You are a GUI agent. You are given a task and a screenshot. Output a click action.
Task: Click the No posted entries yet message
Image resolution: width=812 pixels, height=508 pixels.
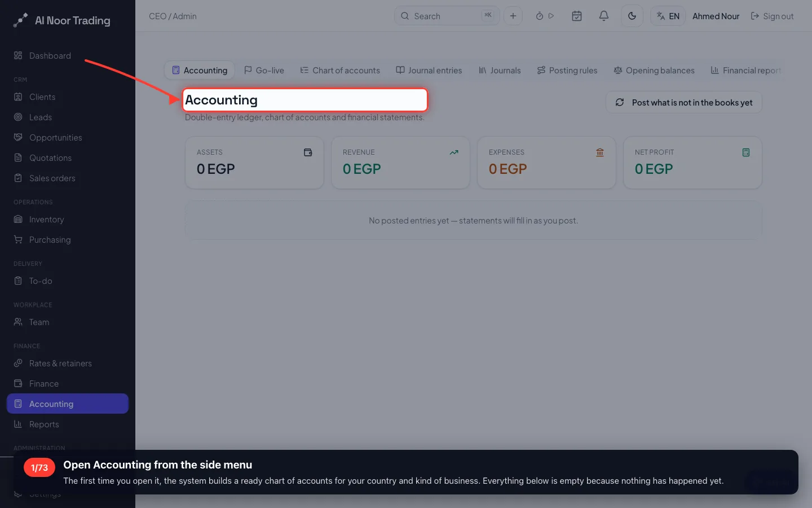click(x=474, y=220)
